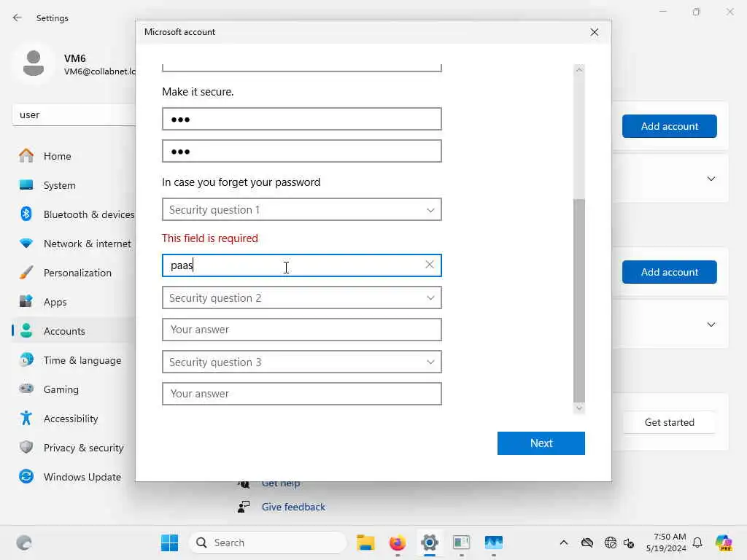This screenshot has width=747, height=560.
Task: Click the first password field
Action: tap(301, 119)
